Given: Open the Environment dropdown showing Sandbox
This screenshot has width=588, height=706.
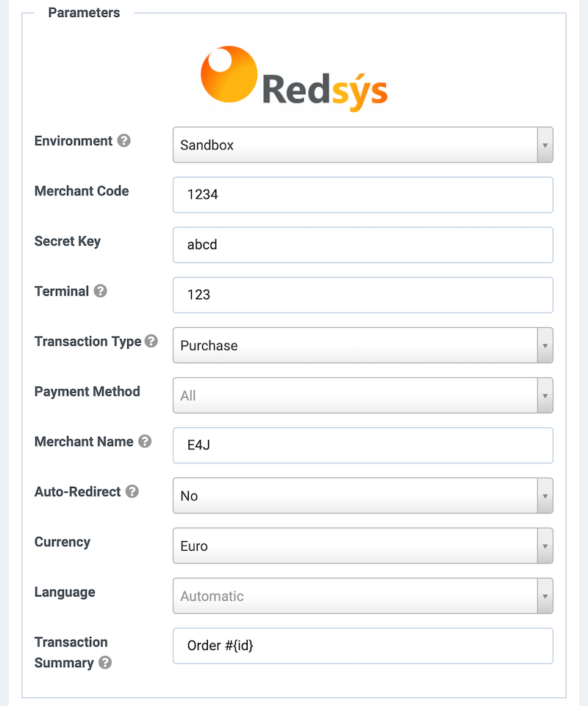Looking at the screenshot, I should coord(355,145).
